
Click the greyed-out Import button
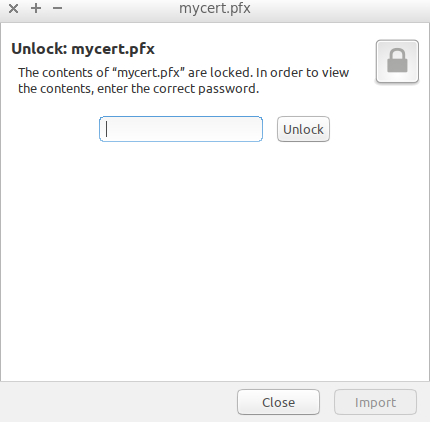coord(375,402)
